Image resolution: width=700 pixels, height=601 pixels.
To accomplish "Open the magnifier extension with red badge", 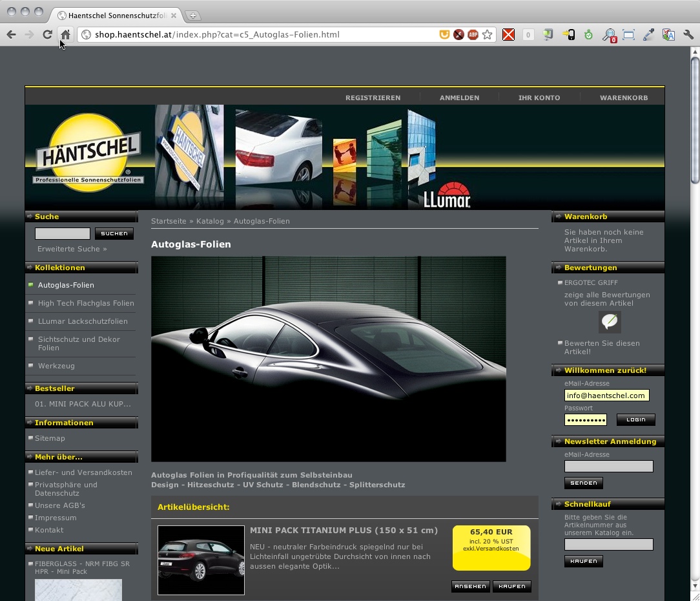I will click(x=609, y=35).
